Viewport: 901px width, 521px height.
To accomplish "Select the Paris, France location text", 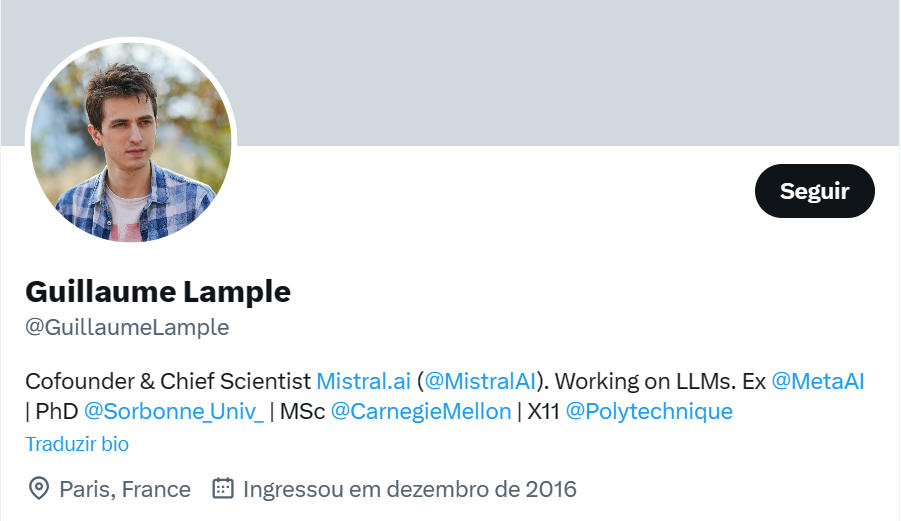I will (125, 489).
